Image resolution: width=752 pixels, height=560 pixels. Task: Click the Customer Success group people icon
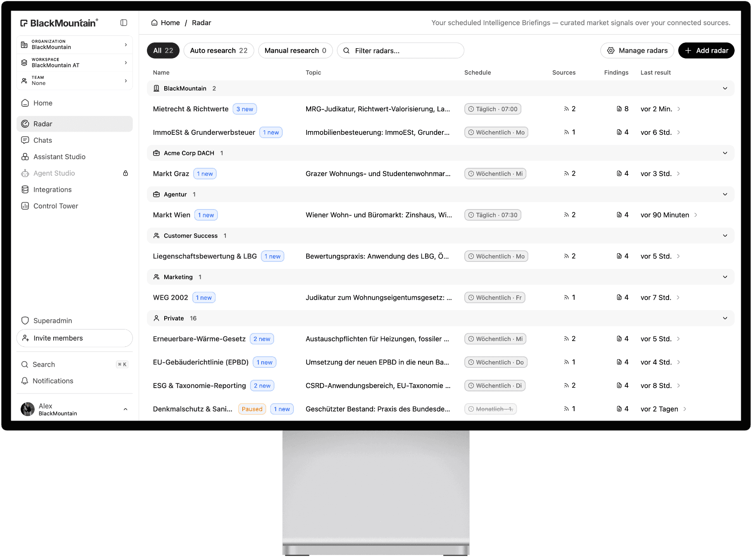pyautogui.click(x=156, y=235)
